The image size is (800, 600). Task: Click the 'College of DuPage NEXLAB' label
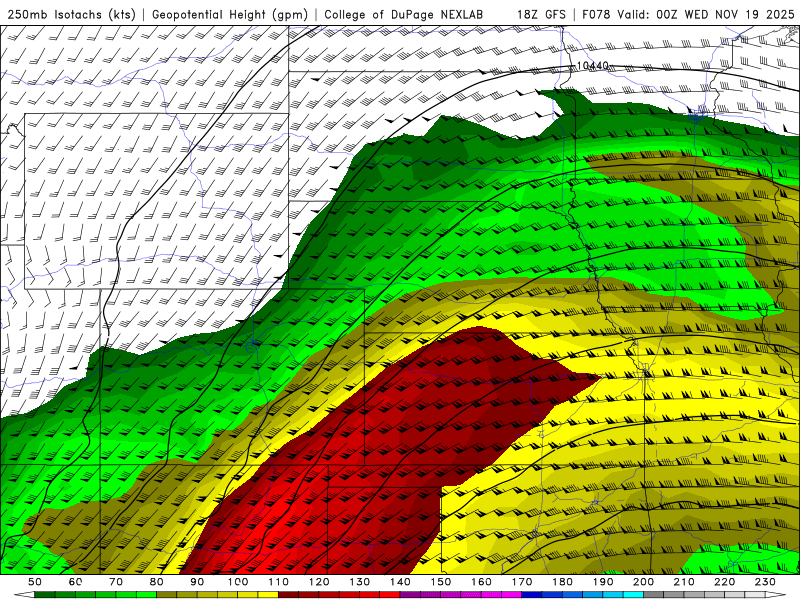[404, 15]
